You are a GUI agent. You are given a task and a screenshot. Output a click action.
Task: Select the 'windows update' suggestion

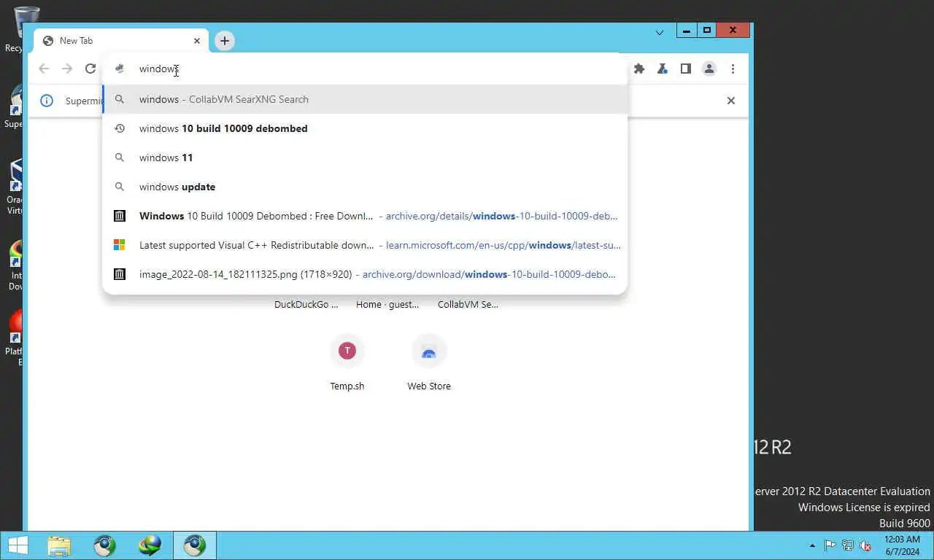365,187
